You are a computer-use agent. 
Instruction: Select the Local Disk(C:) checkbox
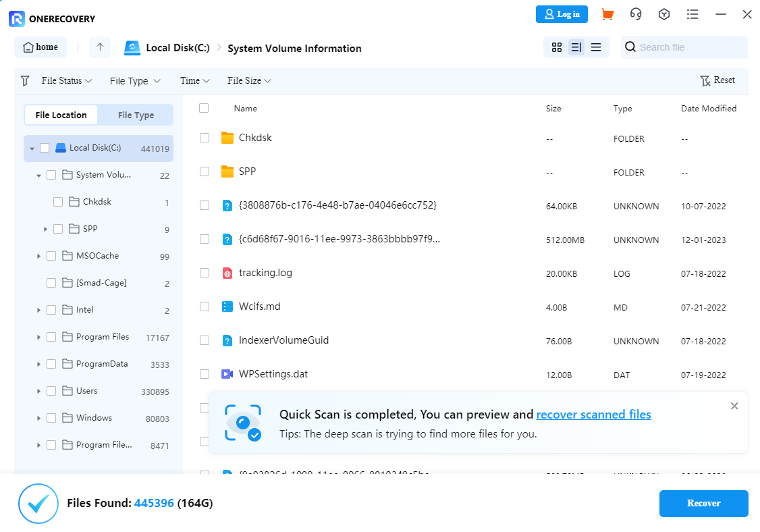click(x=45, y=148)
